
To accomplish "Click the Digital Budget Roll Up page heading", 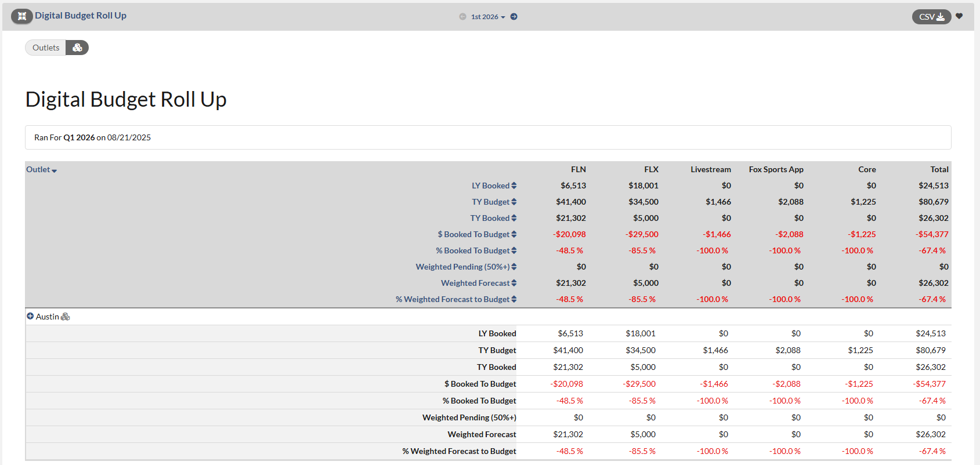I will [126, 99].
